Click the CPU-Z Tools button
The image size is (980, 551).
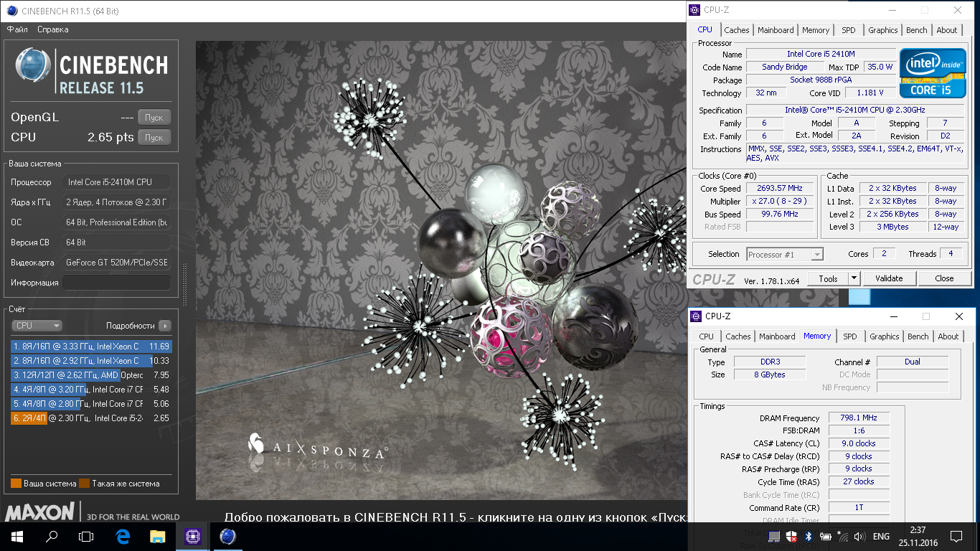pos(828,278)
